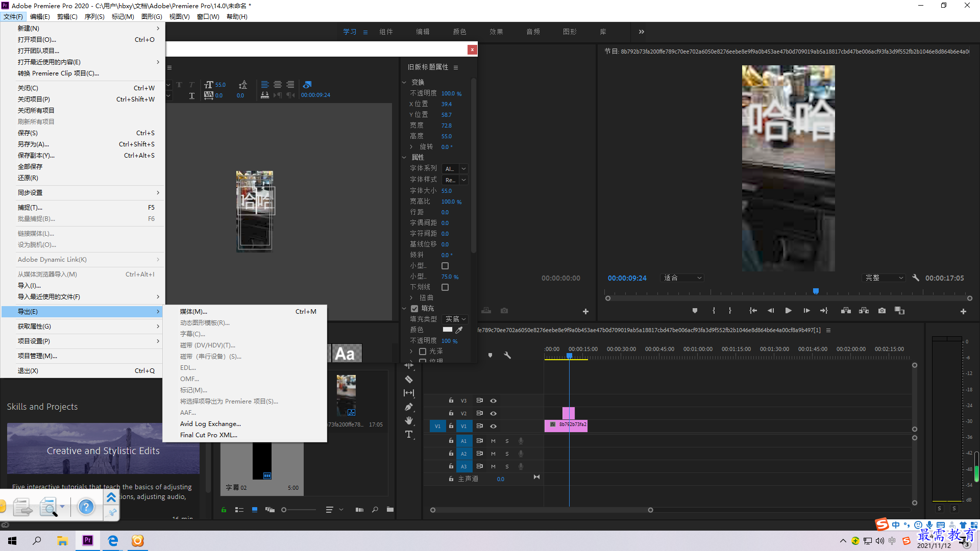Toggle visibility of track V1
Image resolution: width=980 pixels, height=551 pixels.
(493, 427)
